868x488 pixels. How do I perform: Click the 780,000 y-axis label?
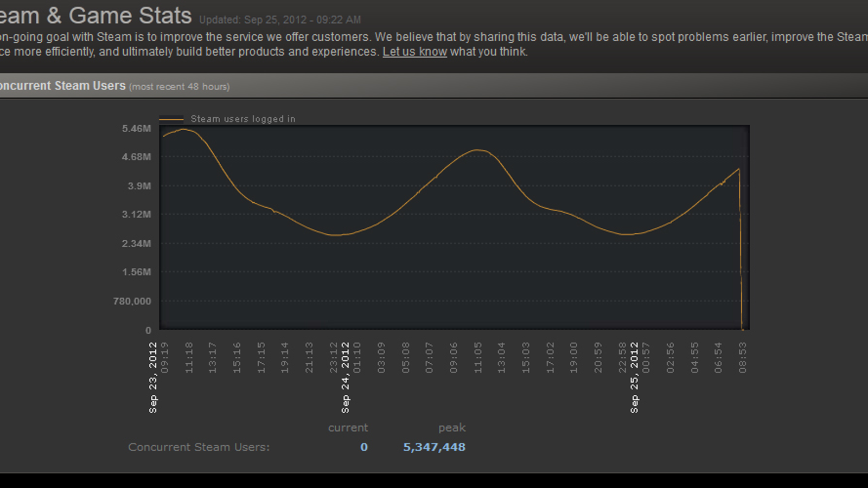[x=132, y=301]
